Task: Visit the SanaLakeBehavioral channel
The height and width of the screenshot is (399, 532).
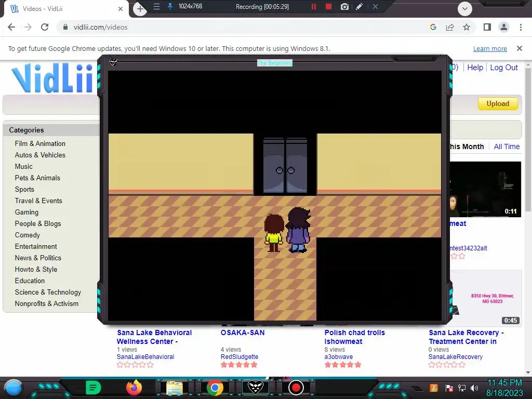Action: [x=145, y=357]
